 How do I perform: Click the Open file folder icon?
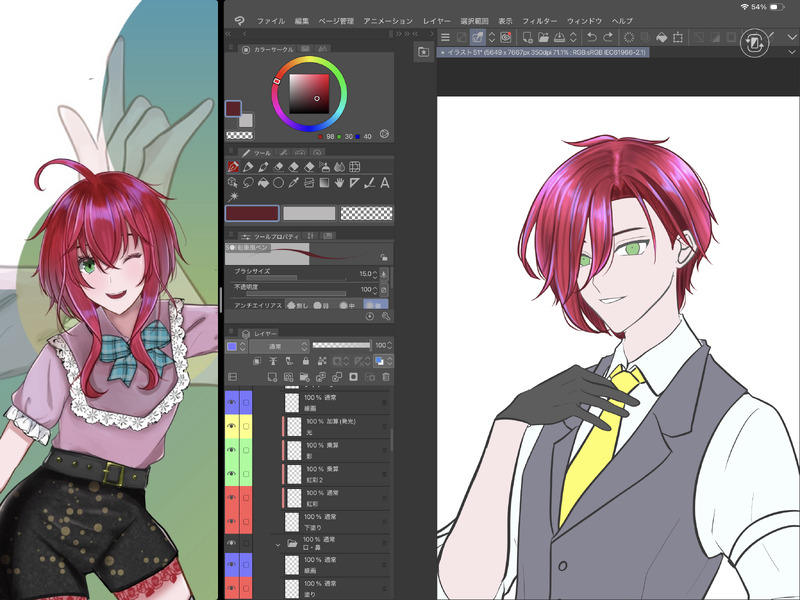(x=543, y=37)
